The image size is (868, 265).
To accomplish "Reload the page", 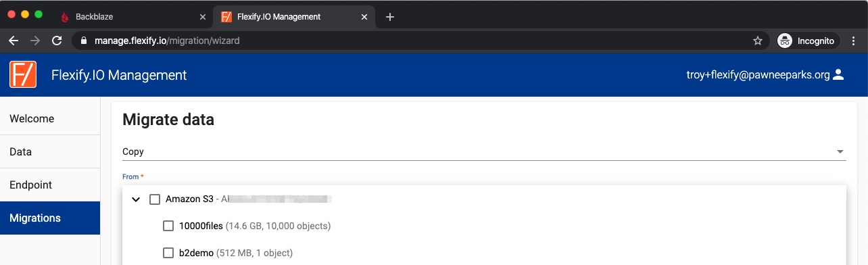I will [x=57, y=41].
